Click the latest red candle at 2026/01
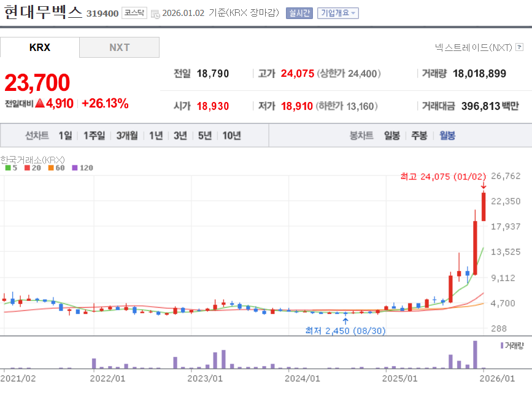This screenshot has width=532, height=395. (484, 207)
